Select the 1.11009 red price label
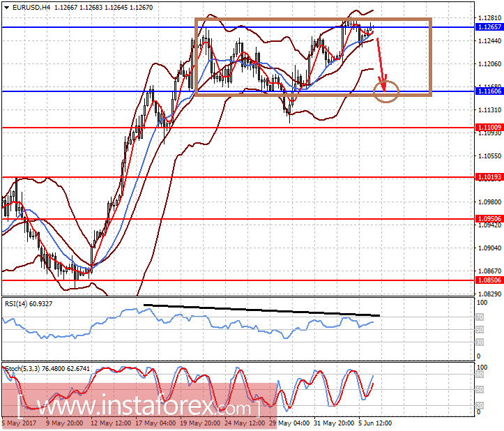Image resolution: width=504 pixels, height=431 pixels. point(489,128)
